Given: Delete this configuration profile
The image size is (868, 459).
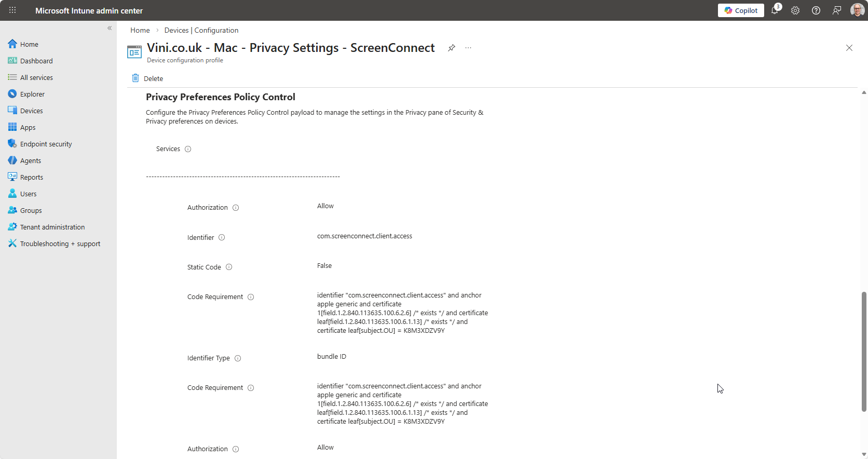Looking at the screenshot, I should click(x=147, y=78).
